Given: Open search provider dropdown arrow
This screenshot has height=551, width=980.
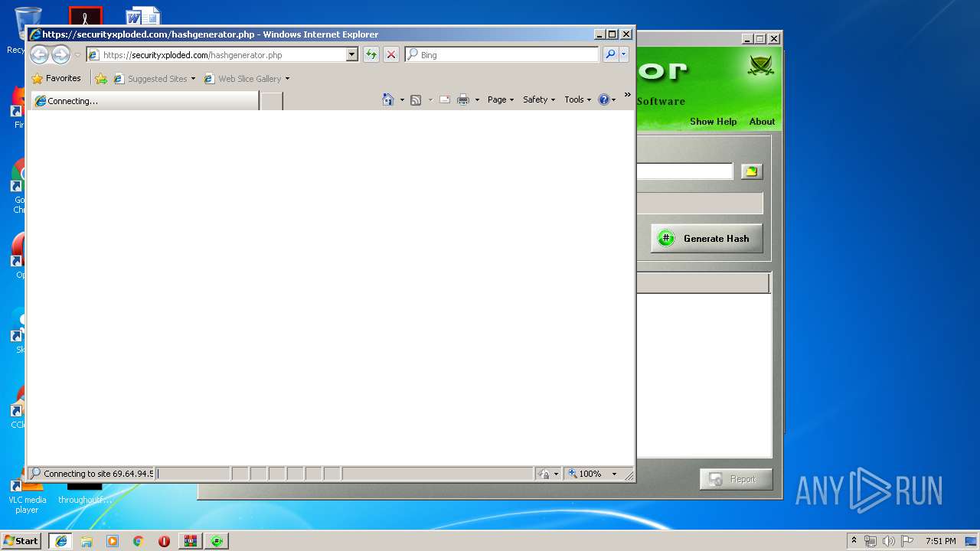Looking at the screenshot, I should pos(624,54).
